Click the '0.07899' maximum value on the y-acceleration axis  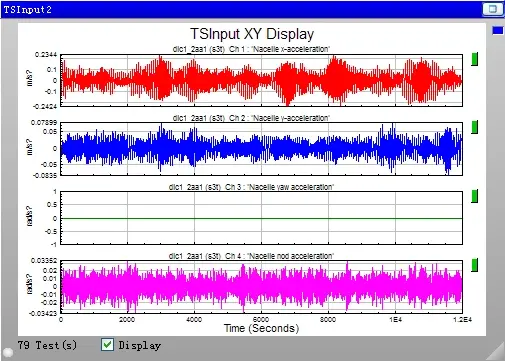(44, 123)
